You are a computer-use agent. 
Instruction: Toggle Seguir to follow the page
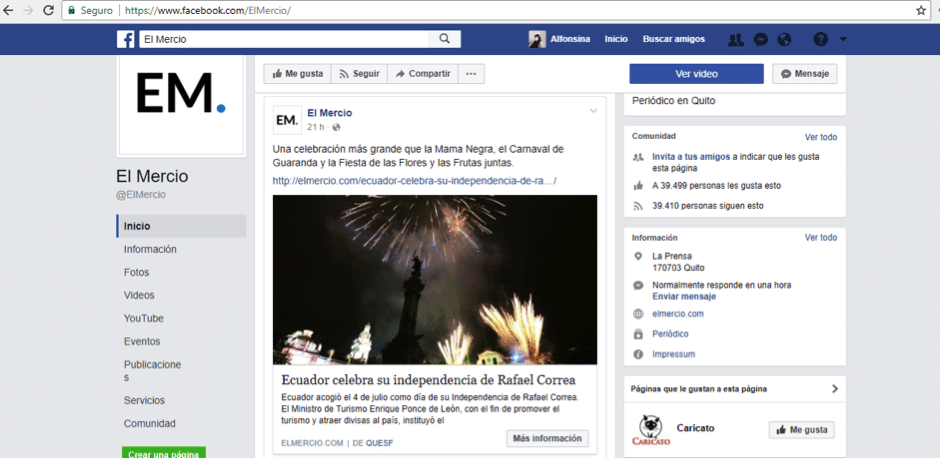(x=359, y=74)
